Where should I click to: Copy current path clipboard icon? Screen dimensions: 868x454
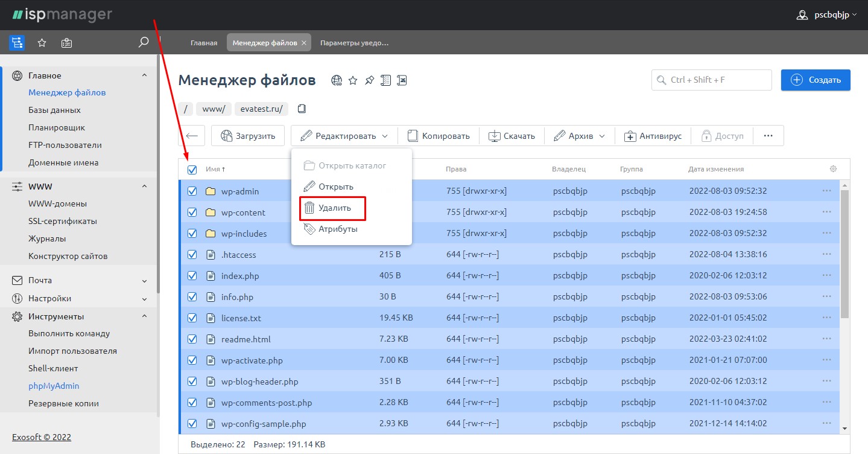tap(302, 109)
